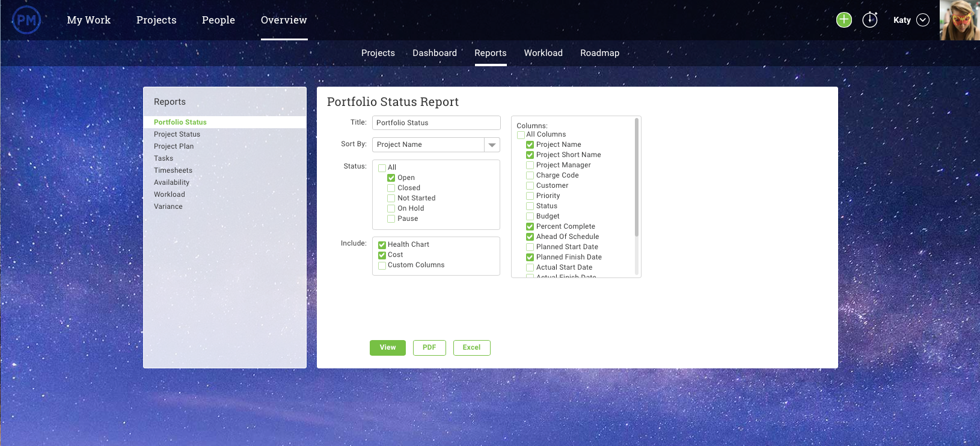Open the Project Plan report
The width and height of the screenshot is (980, 446).
coord(174,146)
